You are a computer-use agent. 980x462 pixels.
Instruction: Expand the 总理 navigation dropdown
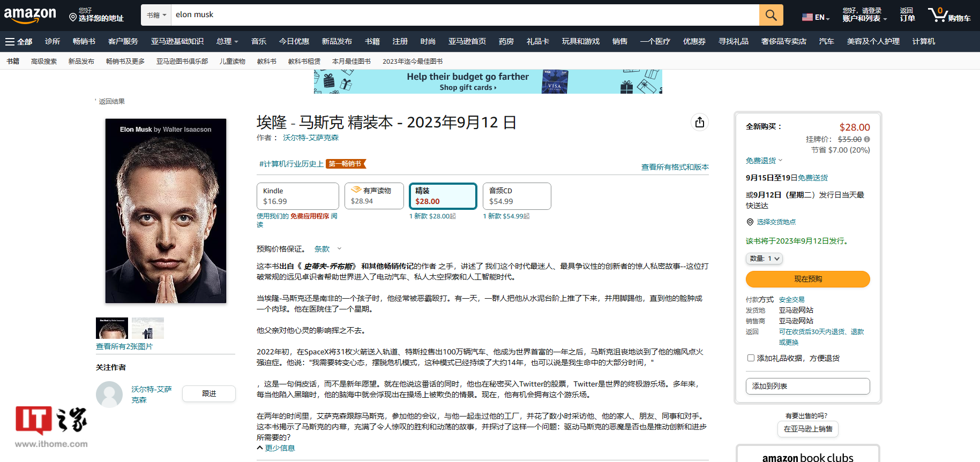227,41
